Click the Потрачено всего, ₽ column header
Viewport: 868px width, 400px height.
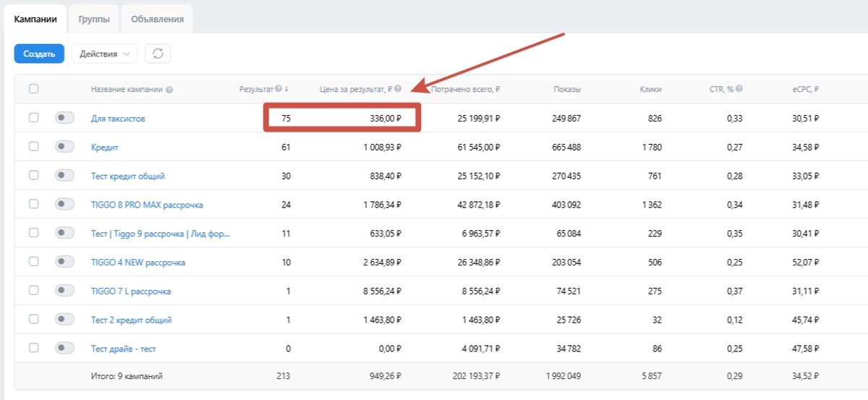465,90
